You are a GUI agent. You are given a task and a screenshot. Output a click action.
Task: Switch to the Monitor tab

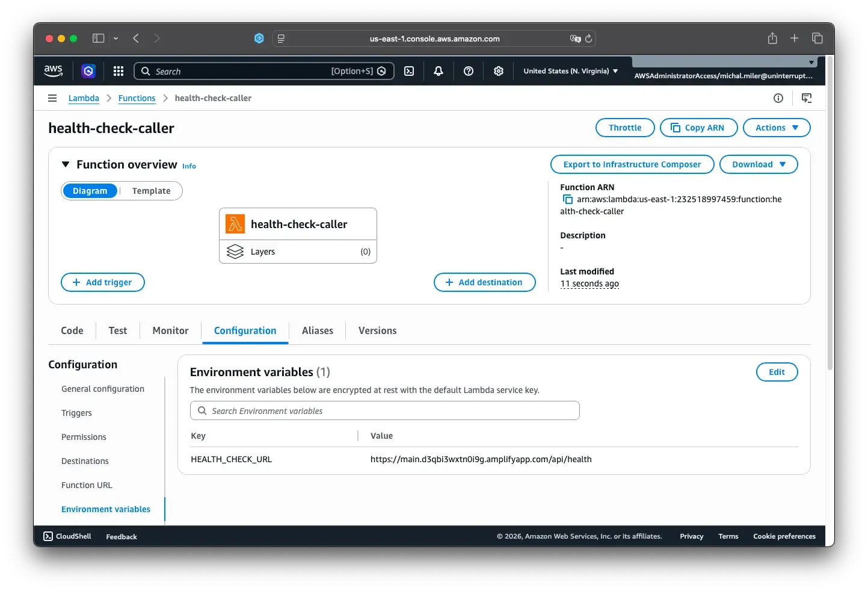pyautogui.click(x=170, y=330)
